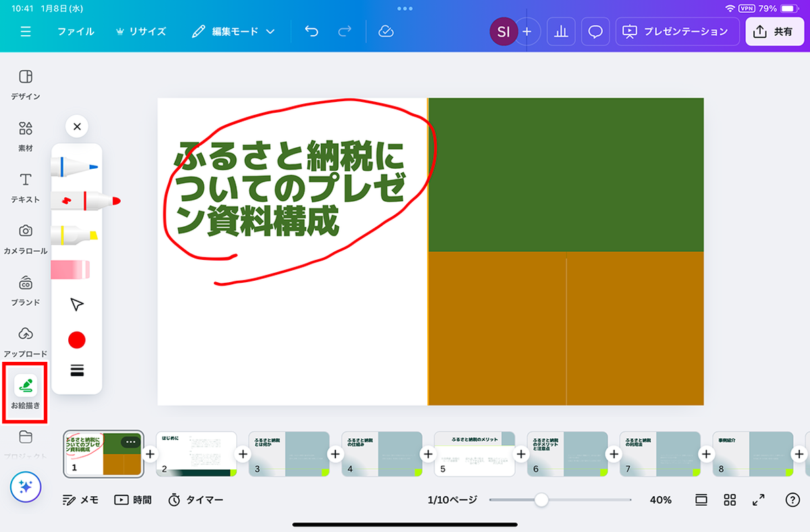Pick the pink eraser tool

71,270
